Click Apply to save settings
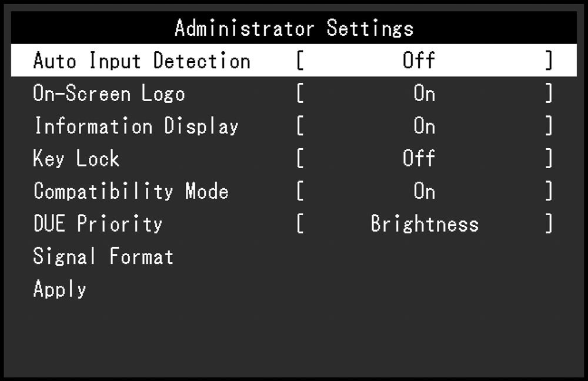588x381 pixels. (59, 289)
